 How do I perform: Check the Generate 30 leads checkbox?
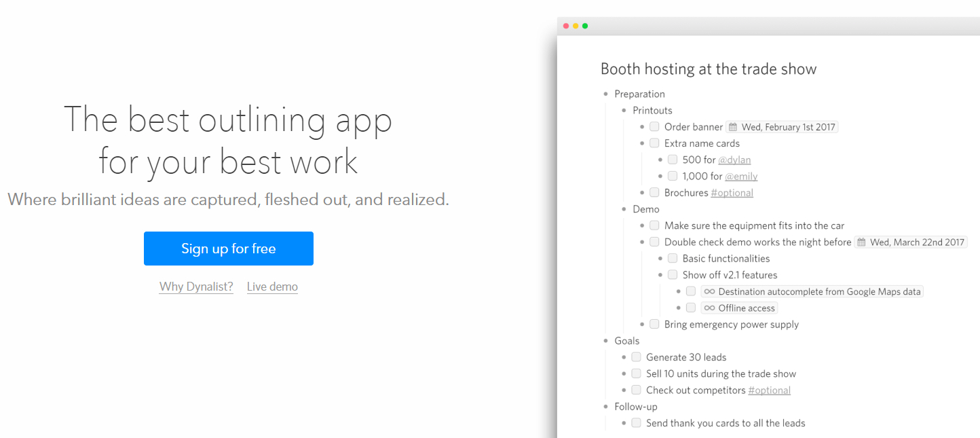point(636,357)
